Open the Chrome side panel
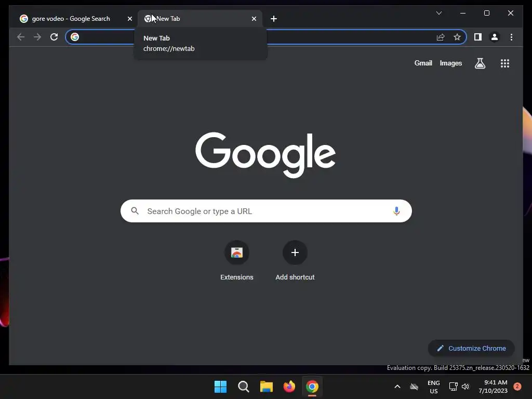Screen dimensions: 532x399 pos(478,37)
